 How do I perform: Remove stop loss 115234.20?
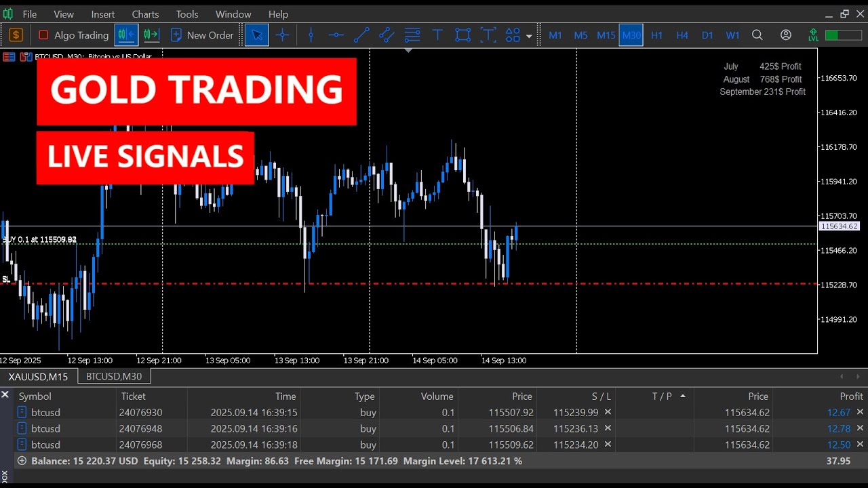(x=608, y=445)
